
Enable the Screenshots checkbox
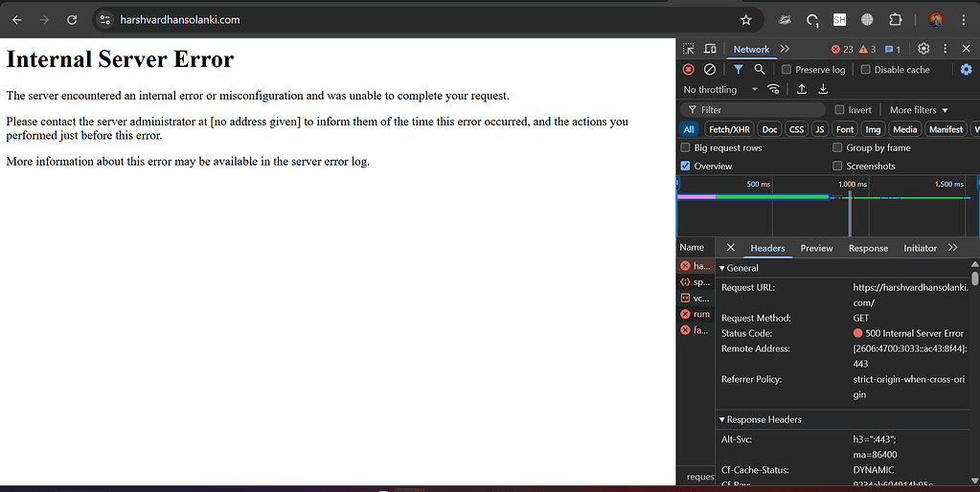click(837, 166)
